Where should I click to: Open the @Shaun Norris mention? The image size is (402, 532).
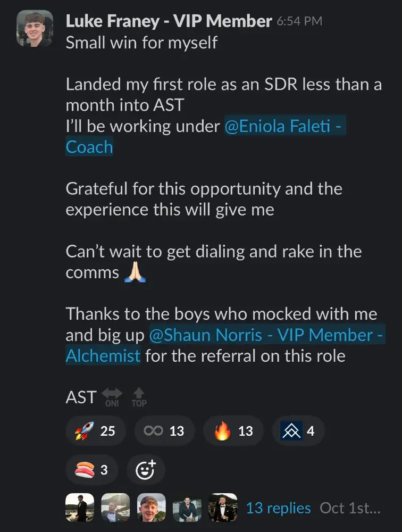[267, 335]
